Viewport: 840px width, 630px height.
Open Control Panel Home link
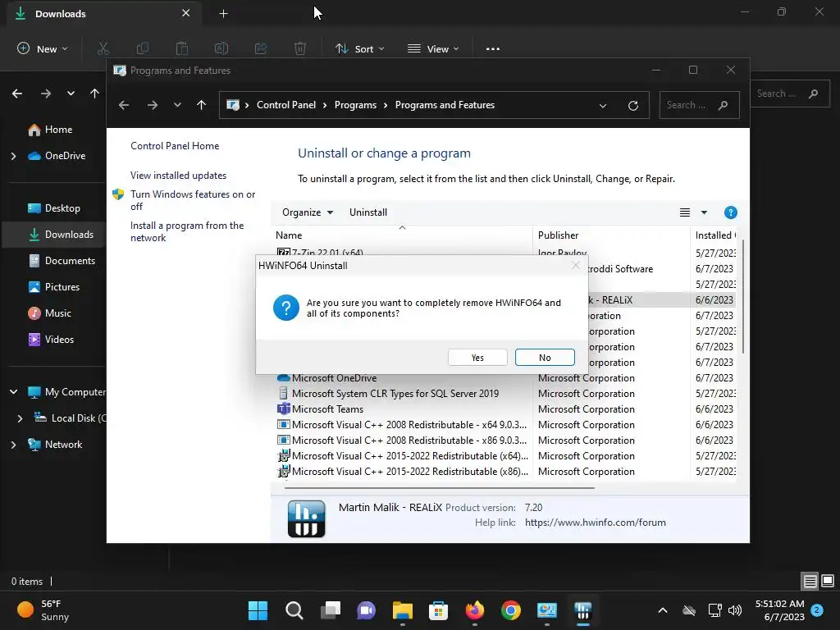click(x=175, y=146)
